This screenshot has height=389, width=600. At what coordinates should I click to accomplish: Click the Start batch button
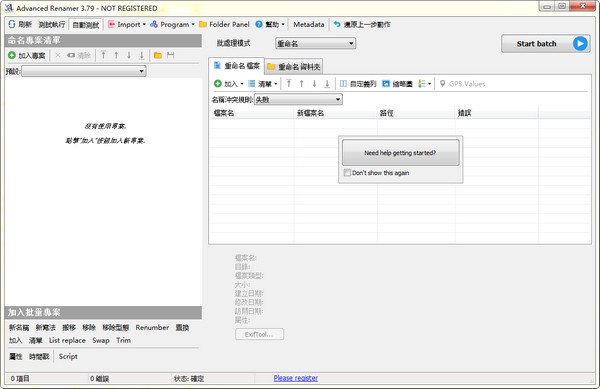[546, 44]
